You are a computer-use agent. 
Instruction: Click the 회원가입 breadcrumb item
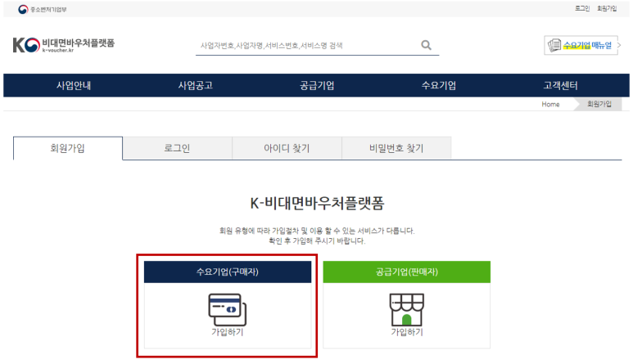click(599, 104)
